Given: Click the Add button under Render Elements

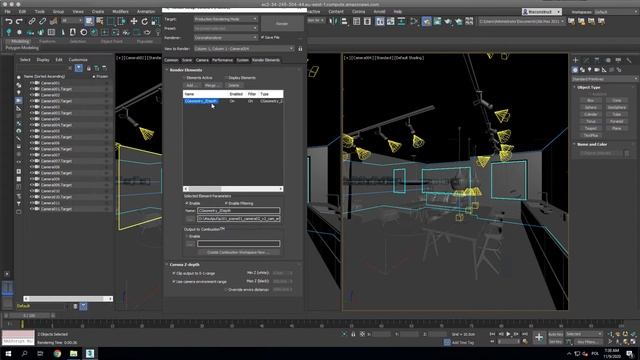Looking at the screenshot, I should click(191, 85).
